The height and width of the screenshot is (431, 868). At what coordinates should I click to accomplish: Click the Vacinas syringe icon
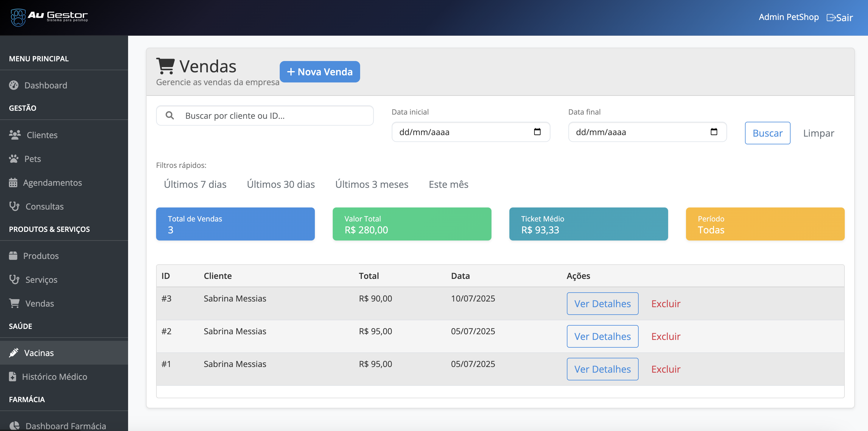(14, 352)
